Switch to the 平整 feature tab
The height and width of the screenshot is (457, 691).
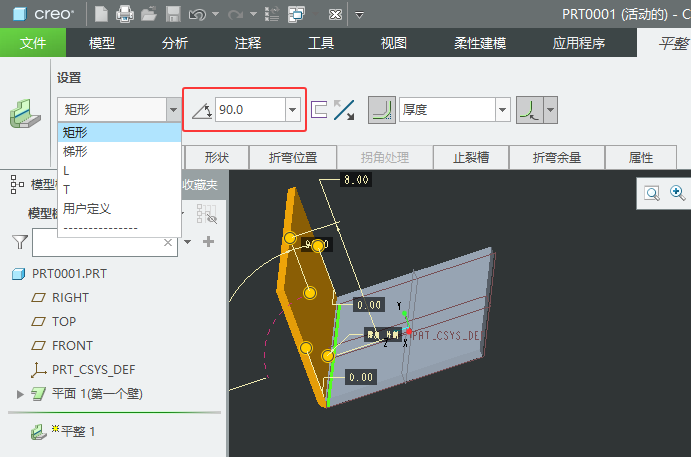673,43
